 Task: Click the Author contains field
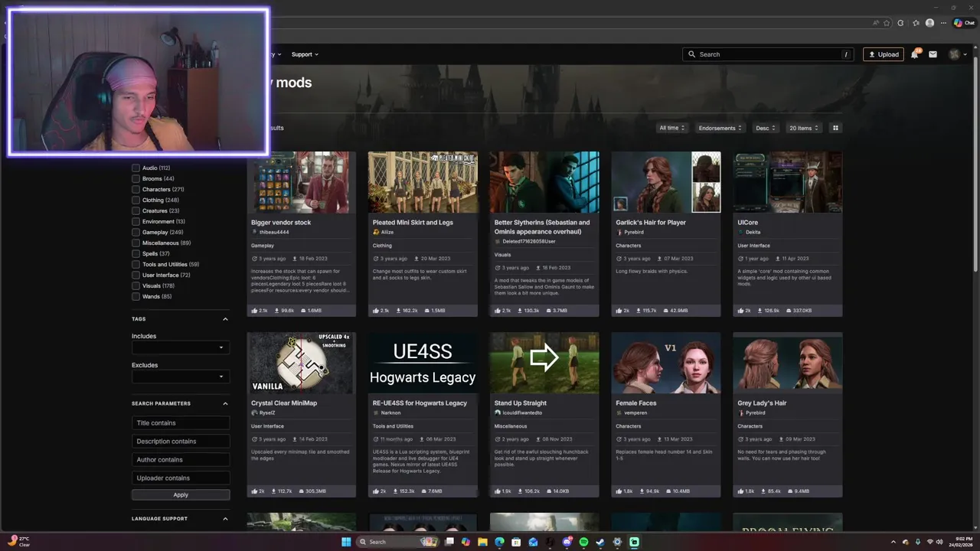tap(181, 459)
